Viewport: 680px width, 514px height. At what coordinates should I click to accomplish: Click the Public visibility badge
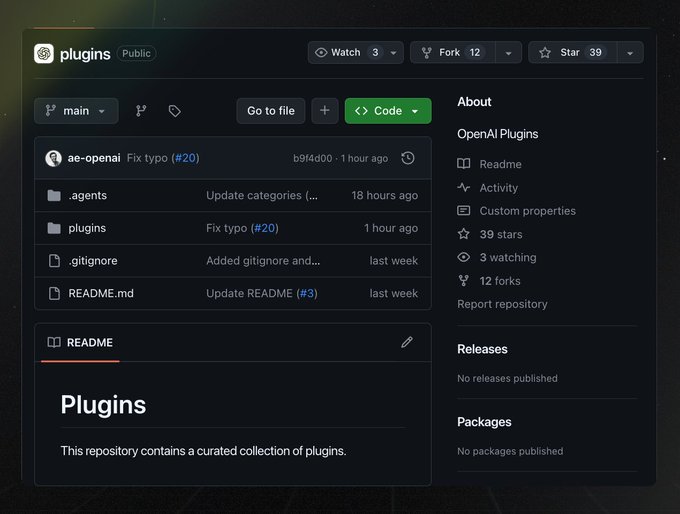pyautogui.click(x=136, y=53)
